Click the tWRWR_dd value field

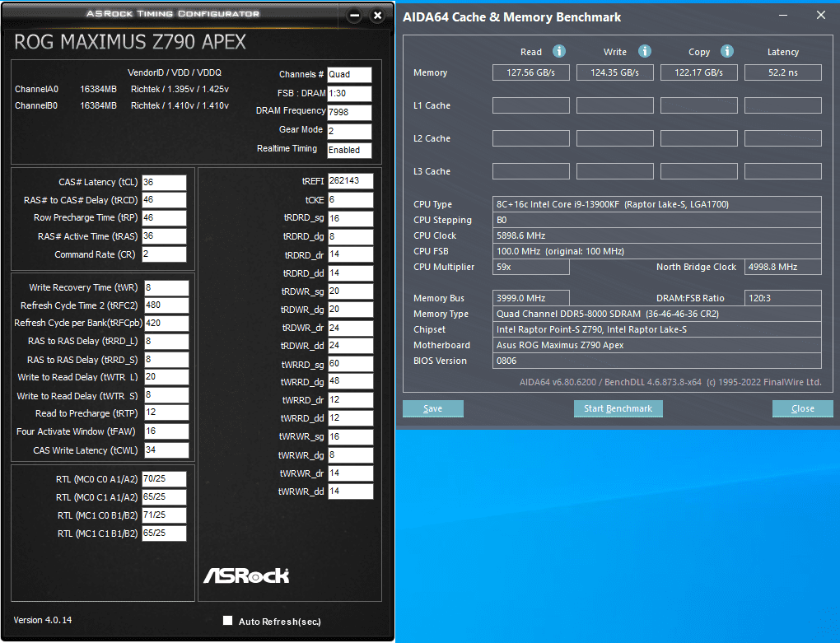[x=350, y=492]
